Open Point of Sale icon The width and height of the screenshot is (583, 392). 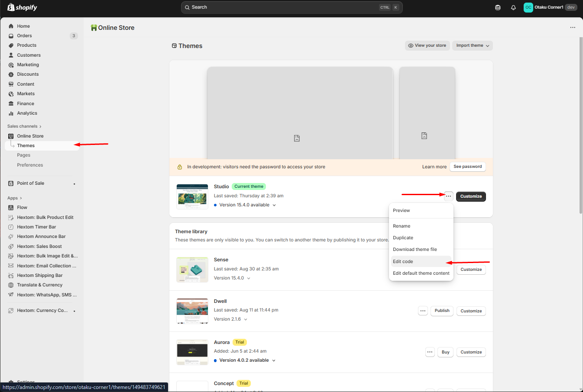tap(11, 183)
